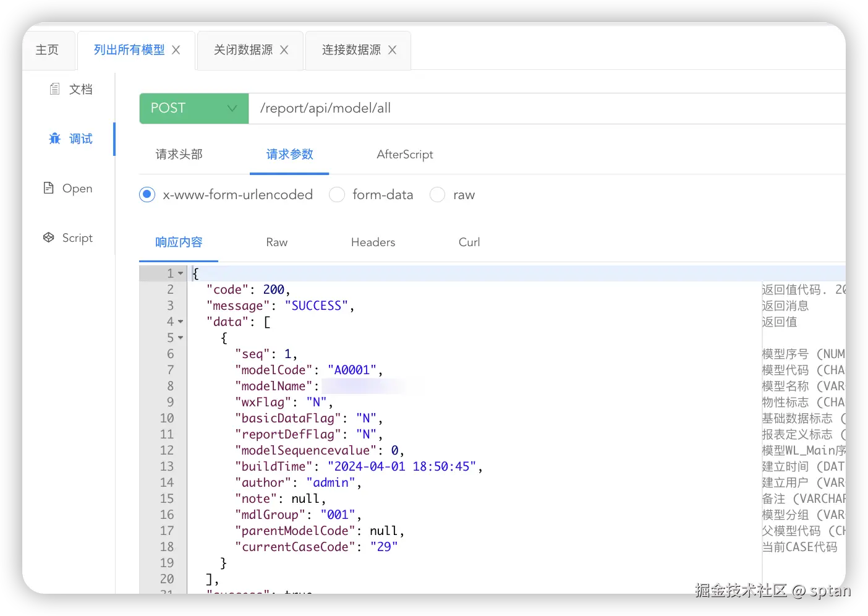
Task: Click the "A0001" modelCode value
Action: [352, 370]
